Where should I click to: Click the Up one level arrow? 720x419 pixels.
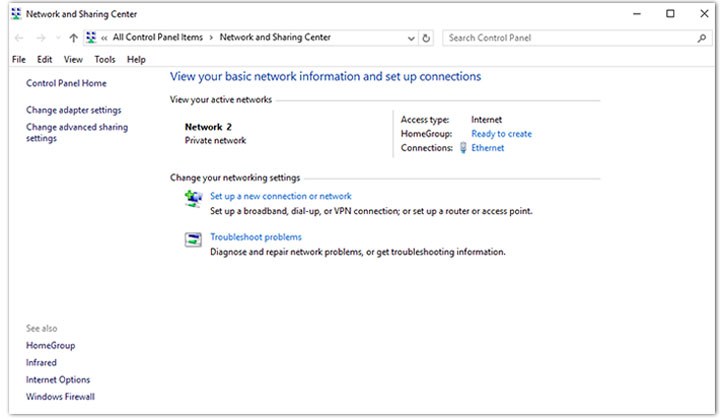coord(73,38)
